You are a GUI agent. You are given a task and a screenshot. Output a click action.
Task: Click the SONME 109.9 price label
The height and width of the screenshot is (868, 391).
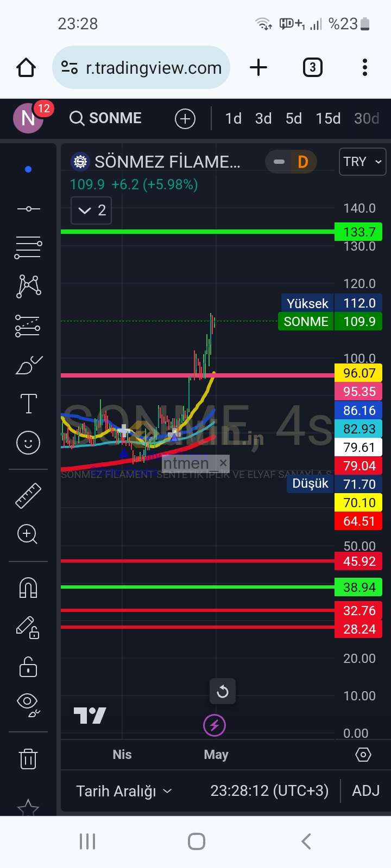click(330, 321)
